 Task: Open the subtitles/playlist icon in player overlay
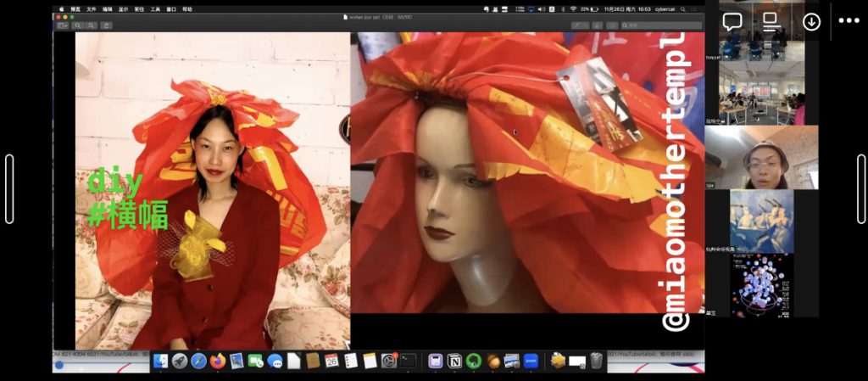pyautogui.click(x=771, y=21)
